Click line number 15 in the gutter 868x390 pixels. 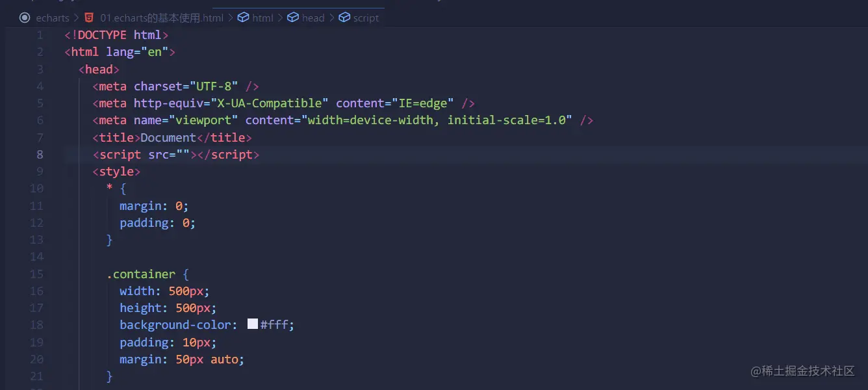[x=37, y=274]
